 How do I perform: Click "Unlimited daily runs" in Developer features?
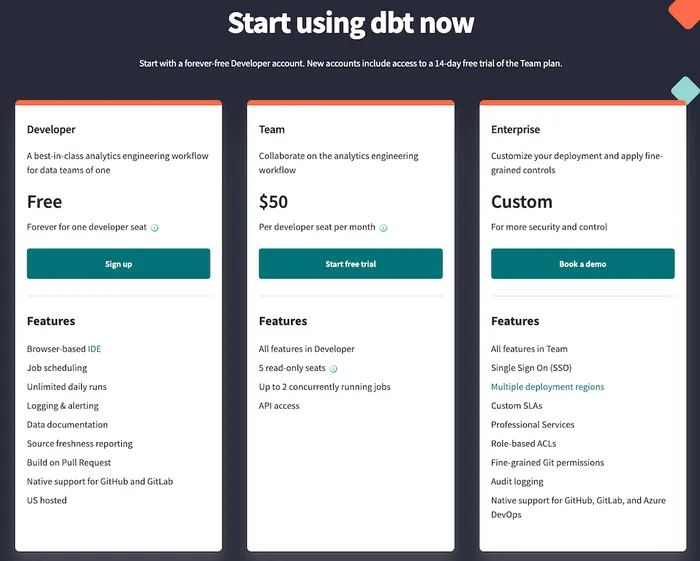pyautogui.click(x=67, y=387)
